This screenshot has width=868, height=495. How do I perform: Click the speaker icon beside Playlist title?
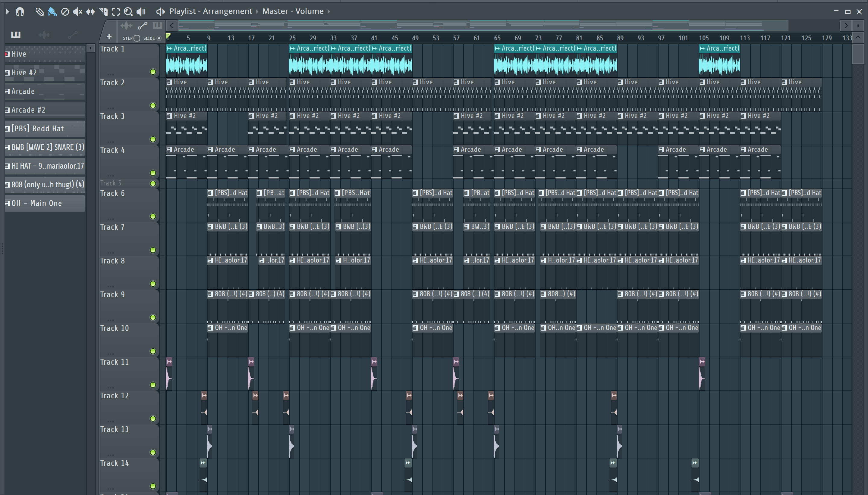tap(160, 11)
